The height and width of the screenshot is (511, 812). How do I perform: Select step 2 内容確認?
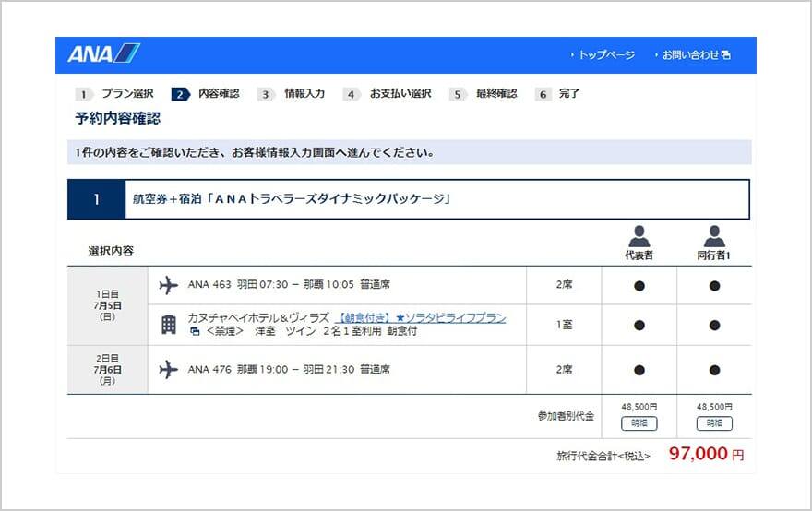[x=206, y=94]
